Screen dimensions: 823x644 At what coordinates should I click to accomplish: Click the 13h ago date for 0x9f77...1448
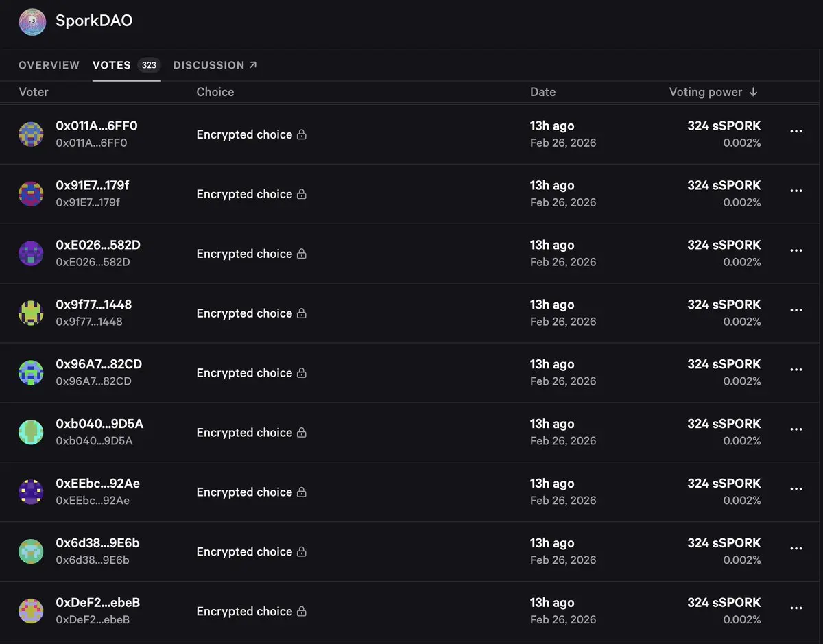click(552, 305)
